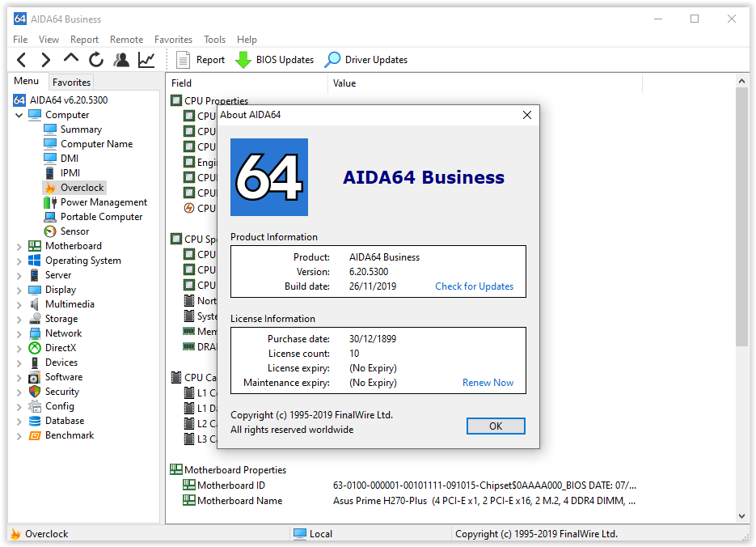Open the DMI page
Image resolution: width=756 pixels, height=547 pixels.
tap(70, 159)
